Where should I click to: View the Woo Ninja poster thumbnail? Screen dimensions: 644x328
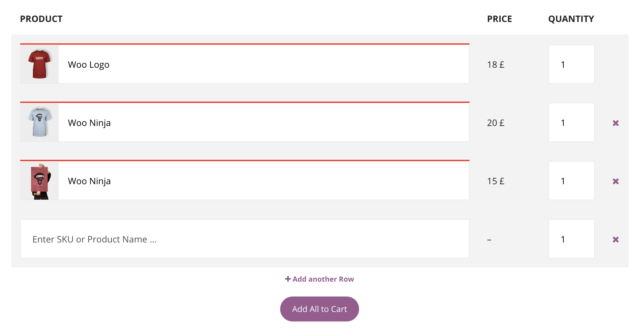pyautogui.click(x=39, y=180)
